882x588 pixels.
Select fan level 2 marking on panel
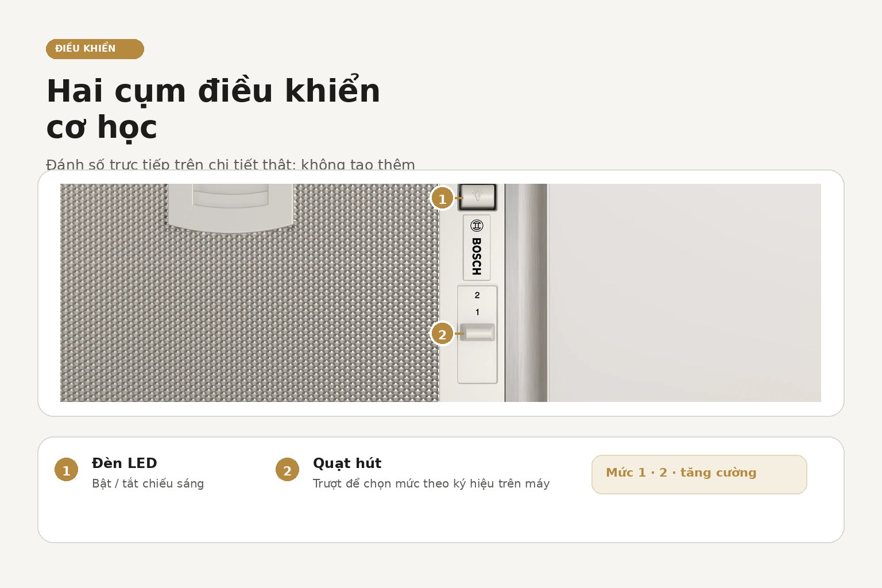coord(477,295)
